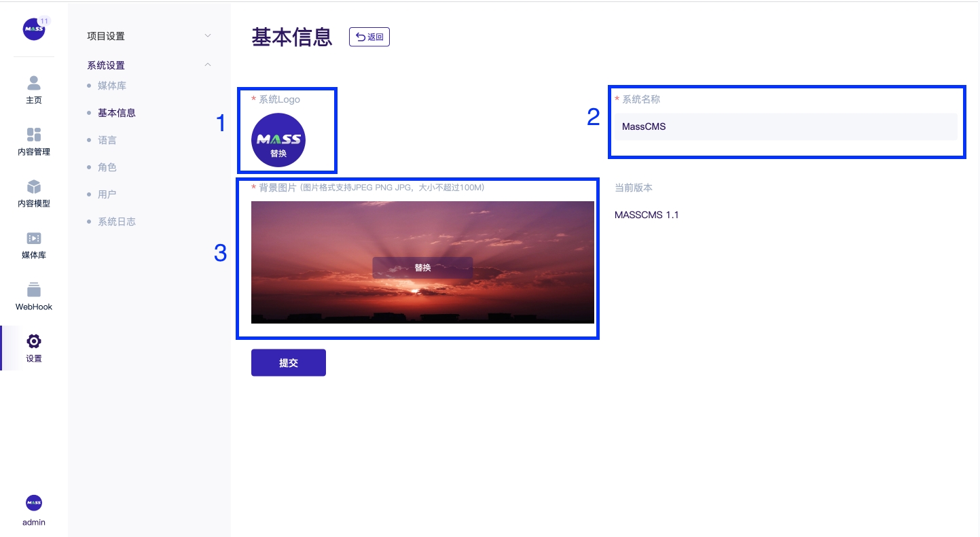The height and width of the screenshot is (537, 980).
Task: Open 系统日志 system log item
Action: tap(117, 222)
